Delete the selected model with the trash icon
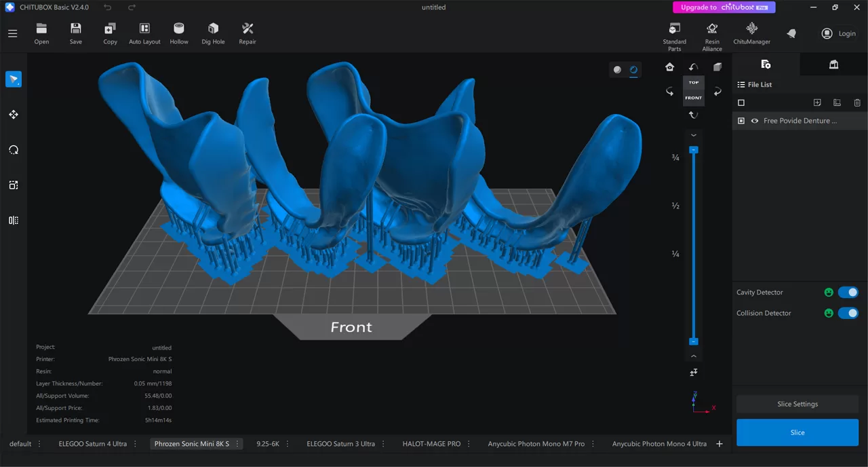The width and height of the screenshot is (868, 467). coord(857,102)
